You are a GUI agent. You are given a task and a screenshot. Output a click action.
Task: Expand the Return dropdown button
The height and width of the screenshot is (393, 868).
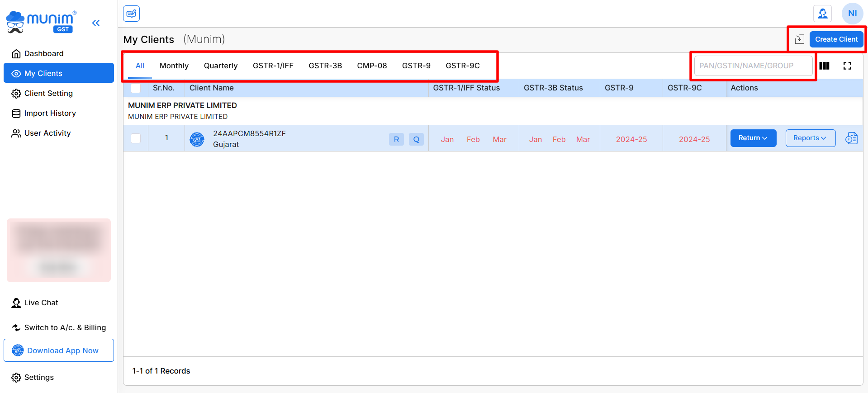[x=753, y=138]
